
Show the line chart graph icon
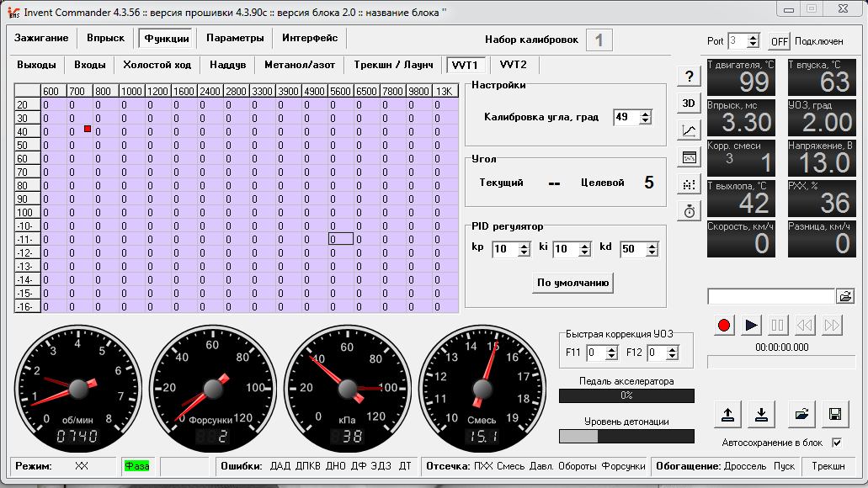coord(689,130)
